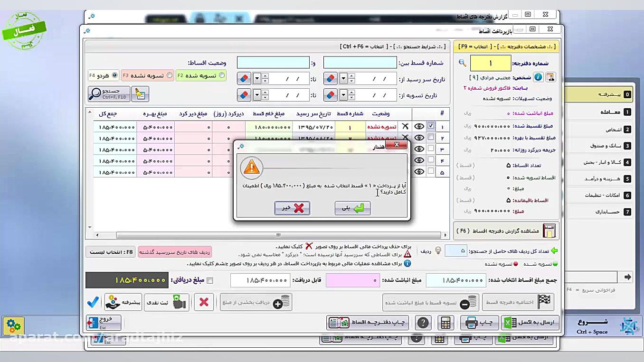
Task: Click مشاهده گزارش دفترچه اقساط (F6) button
Action: click(x=506, y=231)
